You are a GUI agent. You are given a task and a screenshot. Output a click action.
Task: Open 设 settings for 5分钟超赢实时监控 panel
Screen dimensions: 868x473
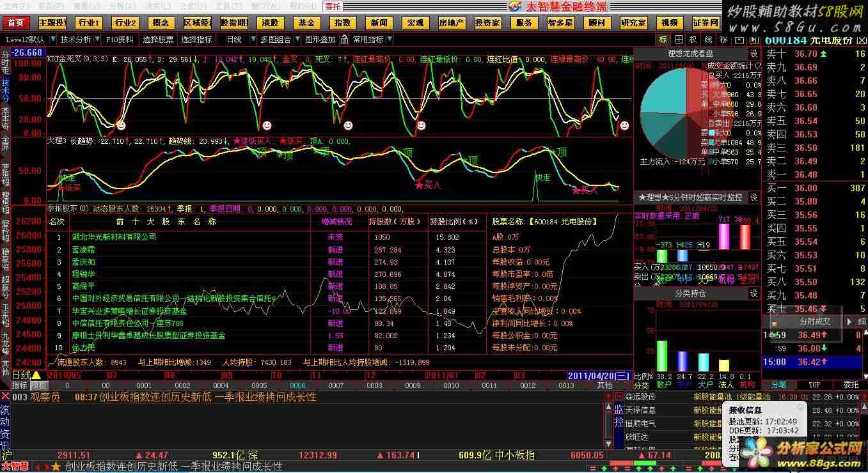(x=754, y=198)
